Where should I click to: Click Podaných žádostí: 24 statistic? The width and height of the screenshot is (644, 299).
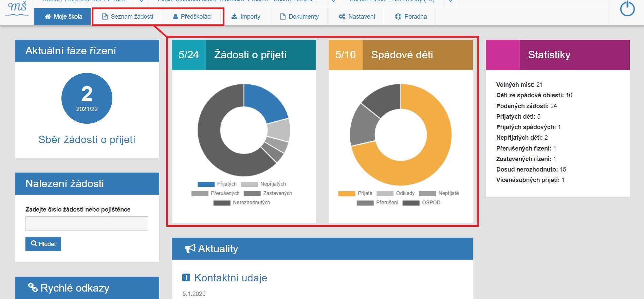pyautogui.click(x=527, y=106)
